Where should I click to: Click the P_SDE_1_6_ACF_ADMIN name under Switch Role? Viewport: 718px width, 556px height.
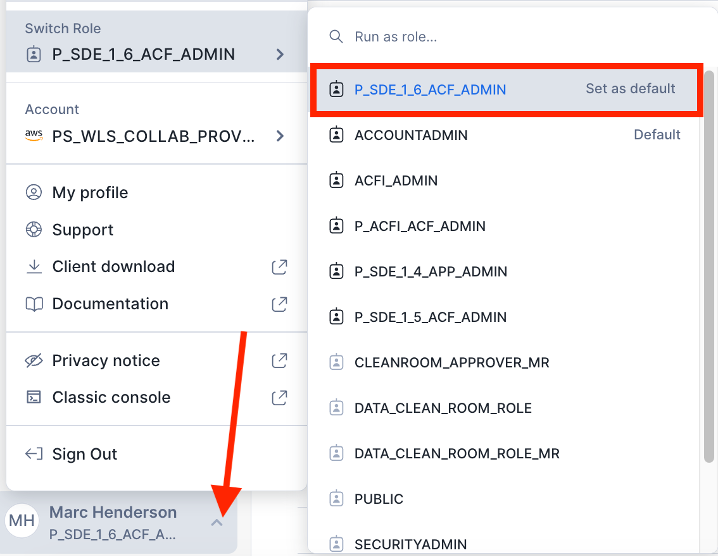point(143,54)
